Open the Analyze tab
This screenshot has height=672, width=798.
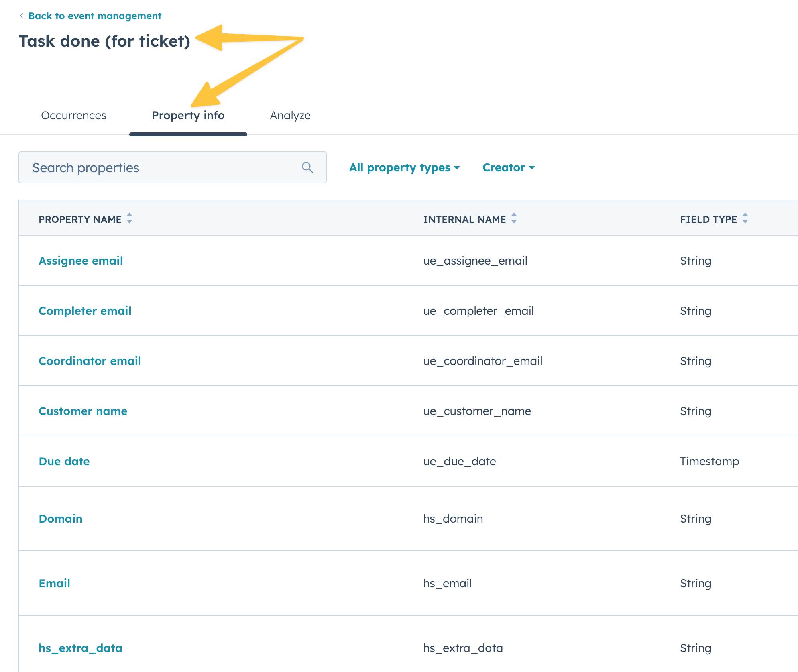point(290,116)
